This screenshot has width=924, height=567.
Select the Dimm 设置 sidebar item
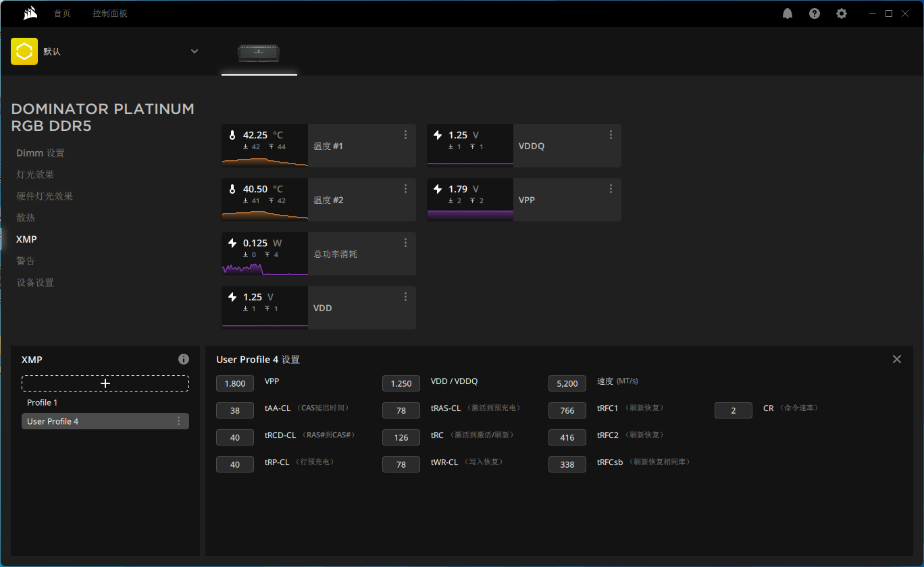41,153
